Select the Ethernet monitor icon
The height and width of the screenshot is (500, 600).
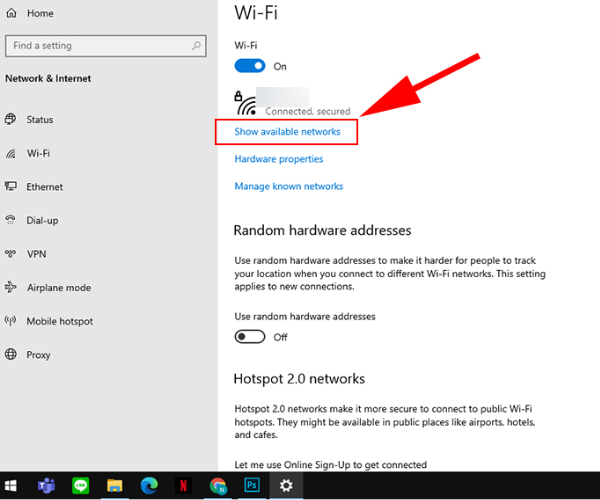tap(10, 187)
